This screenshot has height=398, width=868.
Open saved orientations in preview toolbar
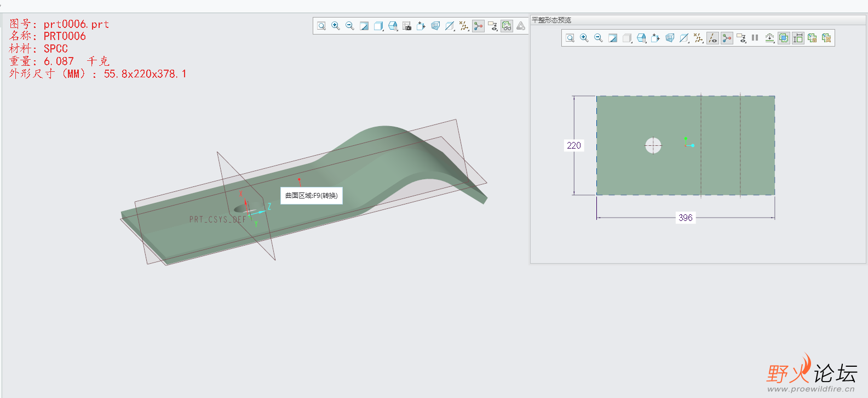click(x=641, y=38)
